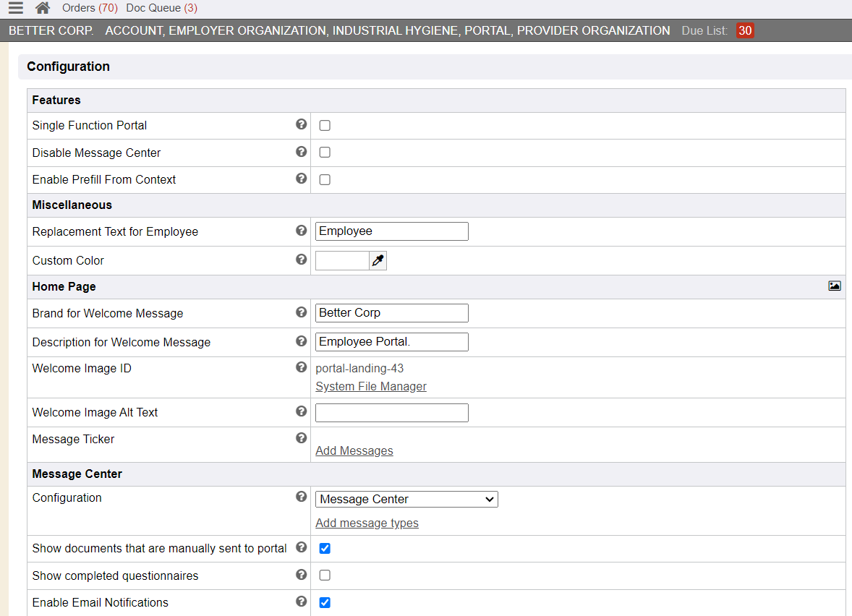Viewport: 852px width, 616px height.
Task: Click the Add Messages link
Action: 354,451
